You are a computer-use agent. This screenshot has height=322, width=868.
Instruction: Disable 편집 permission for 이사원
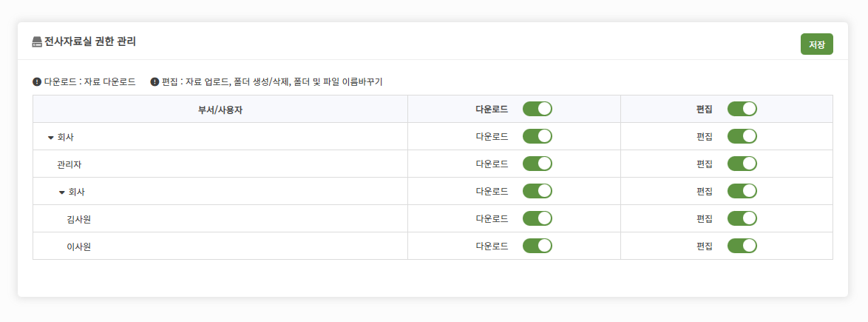coord(742,246)
